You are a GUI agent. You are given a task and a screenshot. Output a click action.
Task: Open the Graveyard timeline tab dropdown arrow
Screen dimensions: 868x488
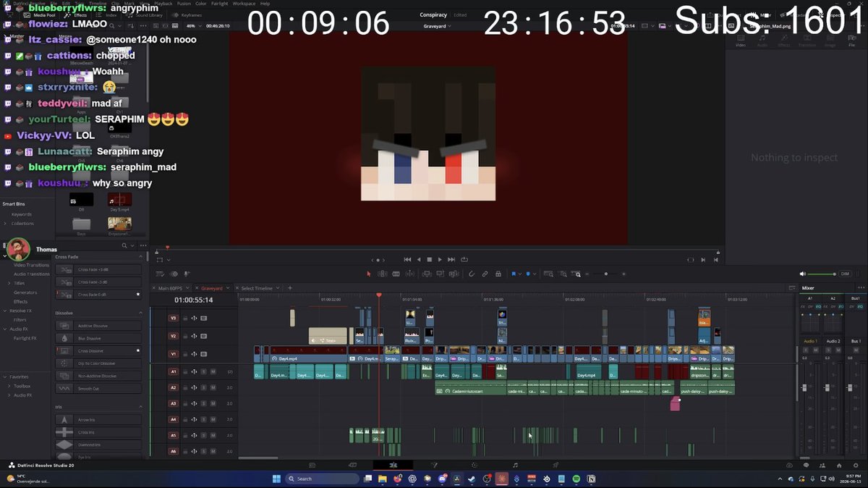228,288
